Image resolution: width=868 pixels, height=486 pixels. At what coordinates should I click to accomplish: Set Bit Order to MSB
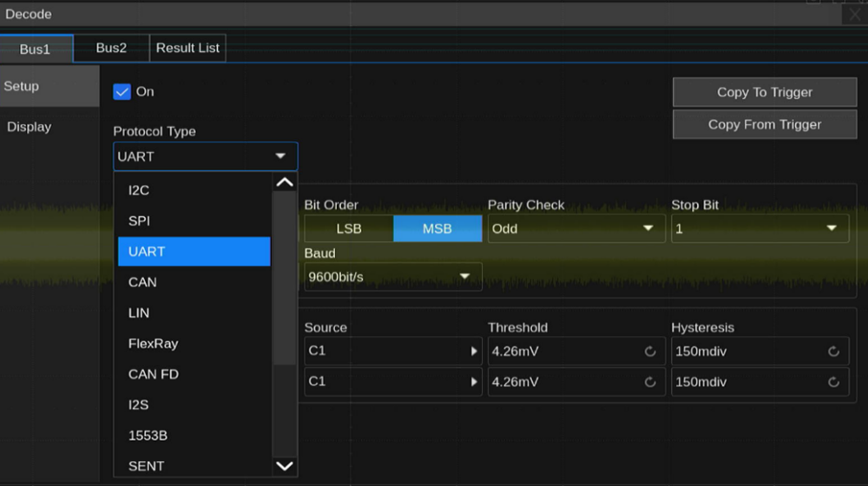point(437,229)
